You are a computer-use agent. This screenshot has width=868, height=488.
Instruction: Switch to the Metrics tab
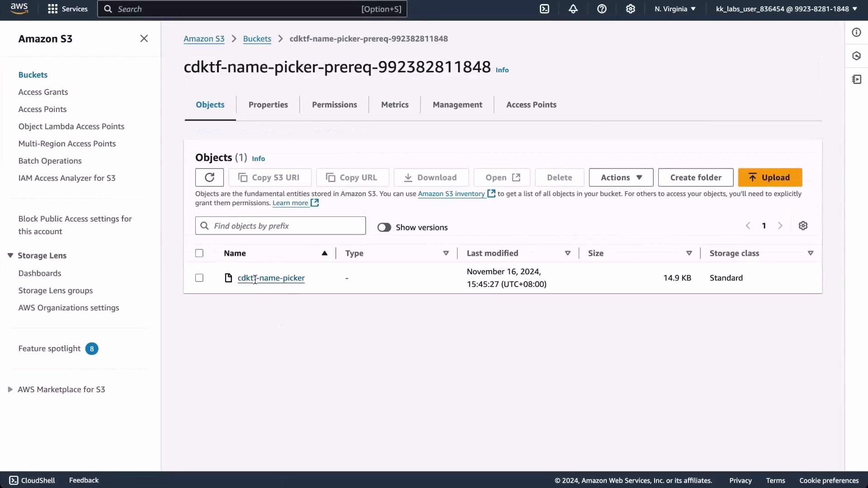pyautogui.click(x=395, y=105)
